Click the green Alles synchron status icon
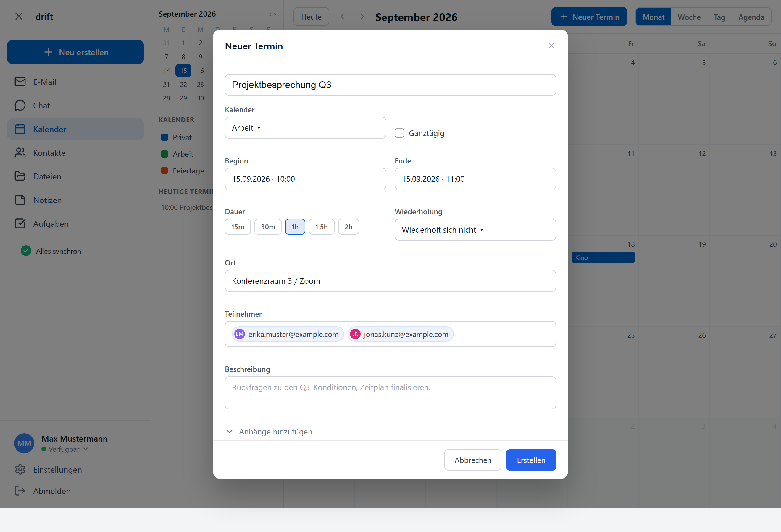Image resolution: width=781 pixels, height=532 pixels. click(26, 251)
